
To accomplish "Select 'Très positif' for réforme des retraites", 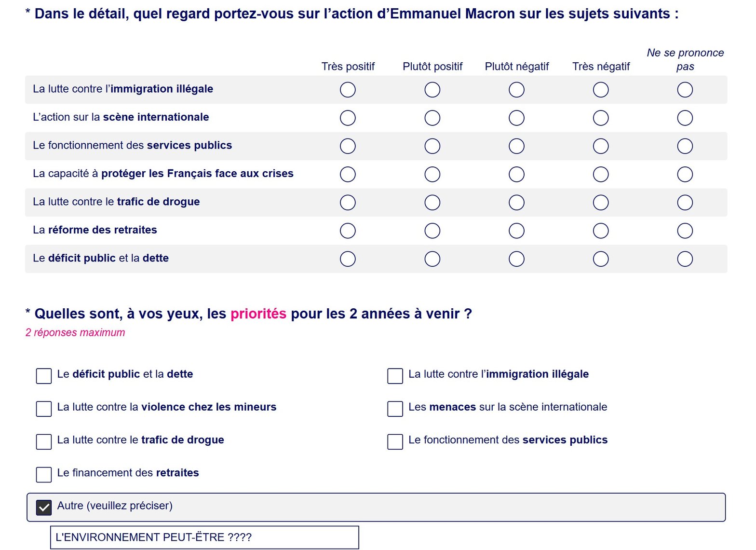I will point(348,231).
